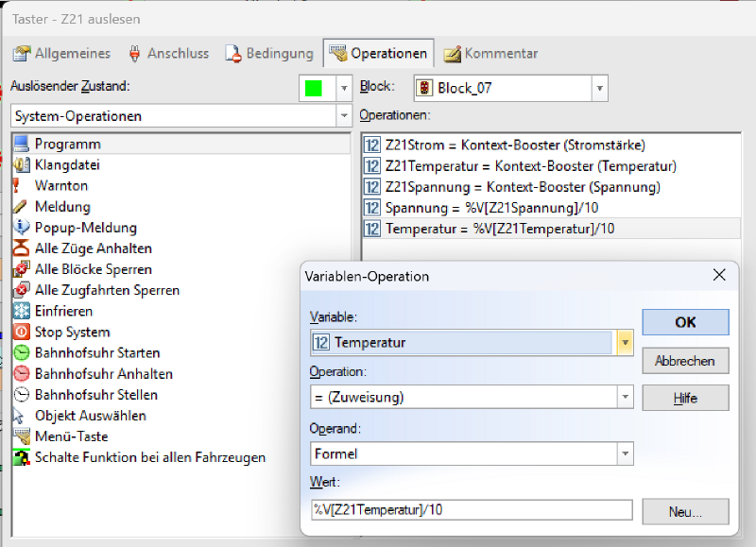Click the Einfrieren snowflake icon
Image resolution: width=756 pixels, height=547 pixels.
[21, 311]
